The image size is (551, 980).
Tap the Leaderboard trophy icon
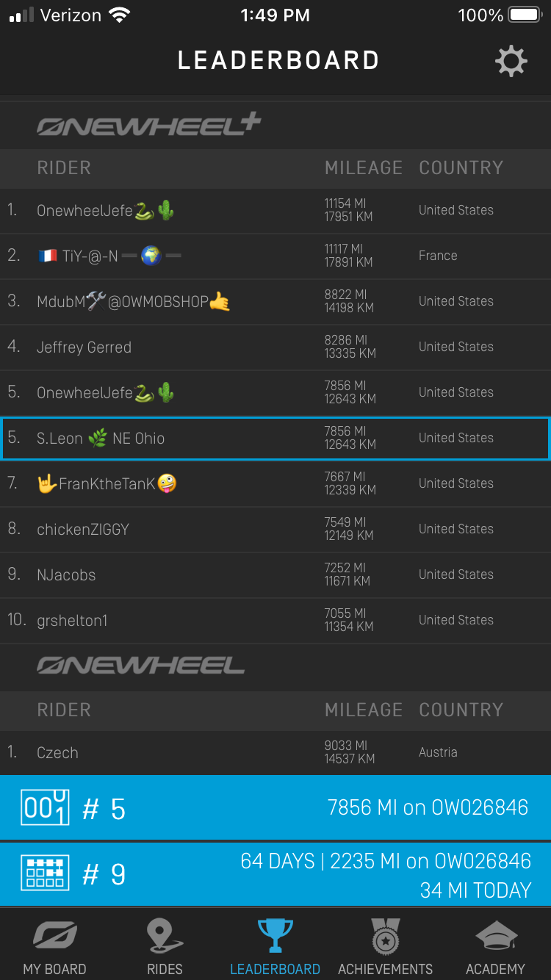(275, 937)
